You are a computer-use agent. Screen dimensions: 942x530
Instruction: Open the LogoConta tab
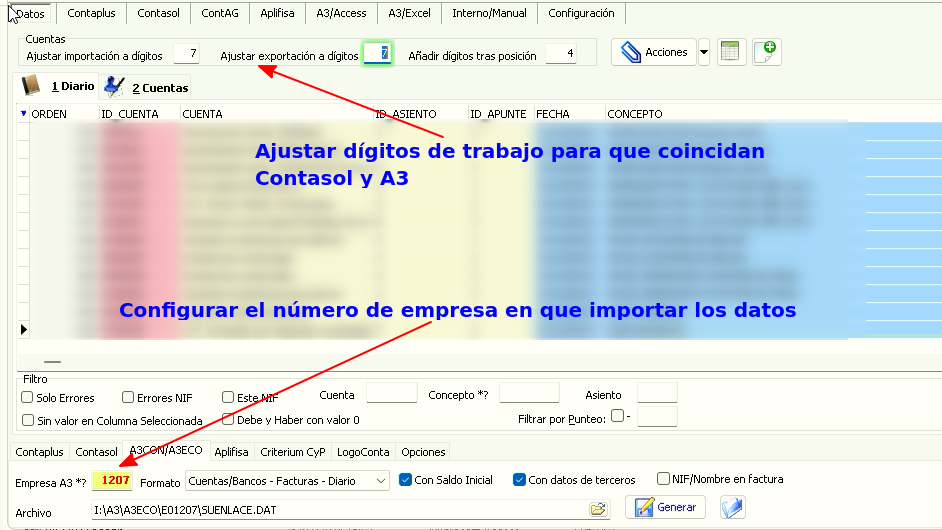coord(363,452)
